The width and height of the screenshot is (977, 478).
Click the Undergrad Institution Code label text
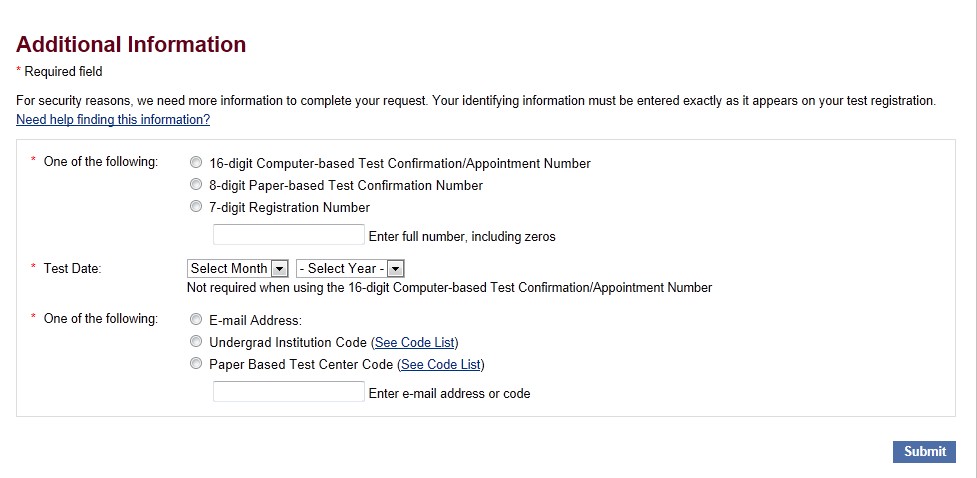[x=288, y=342]
